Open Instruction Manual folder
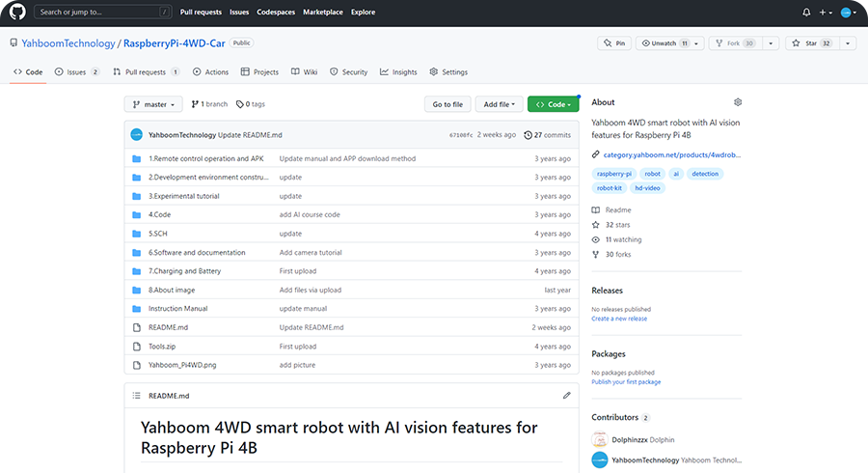 point(177,309)
